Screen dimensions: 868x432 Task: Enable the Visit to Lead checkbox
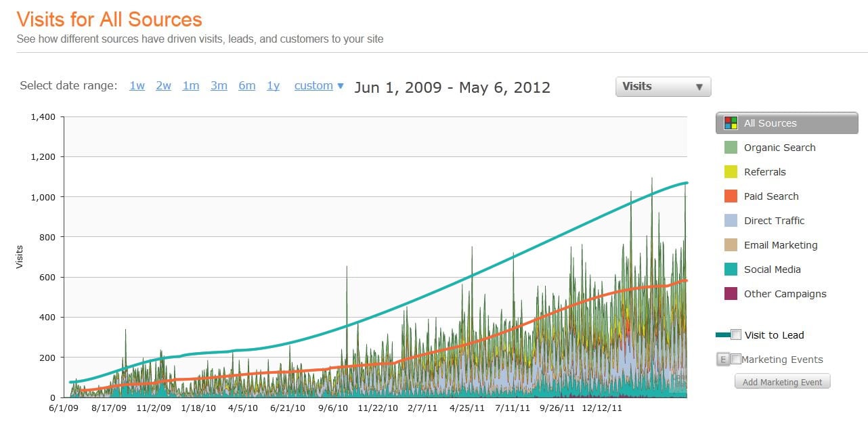pyautogui.click(x=736, y=334)
